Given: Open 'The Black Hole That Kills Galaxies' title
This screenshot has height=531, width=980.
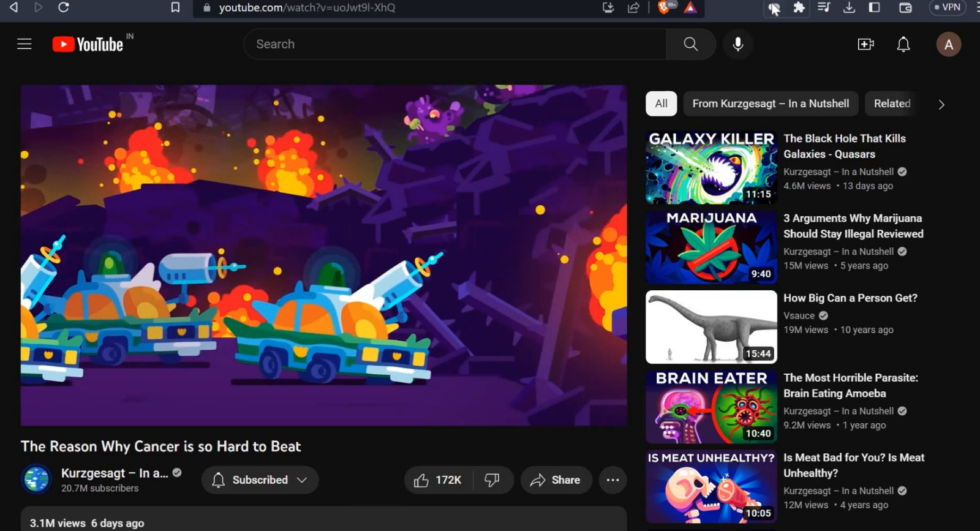Looking at the screenshot, I should 845,146.
